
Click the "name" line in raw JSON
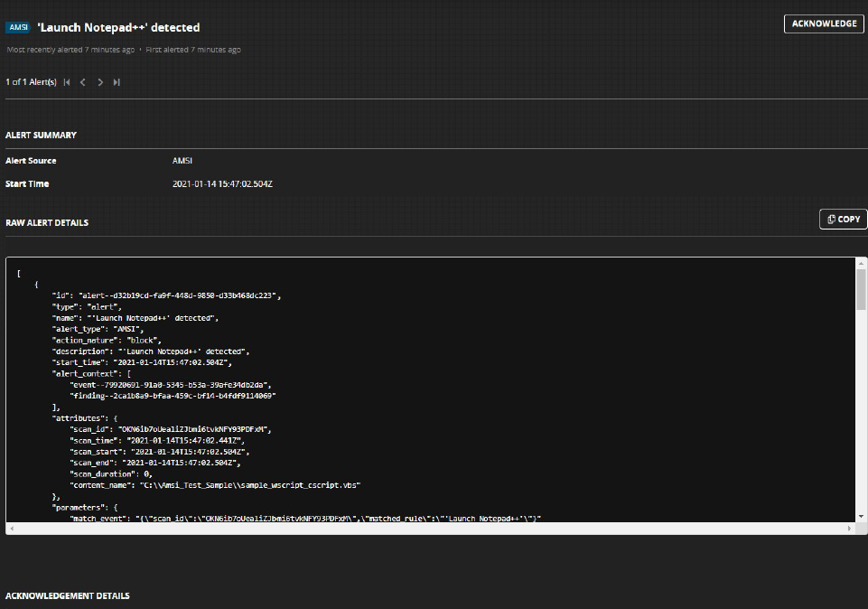(135, 318)
